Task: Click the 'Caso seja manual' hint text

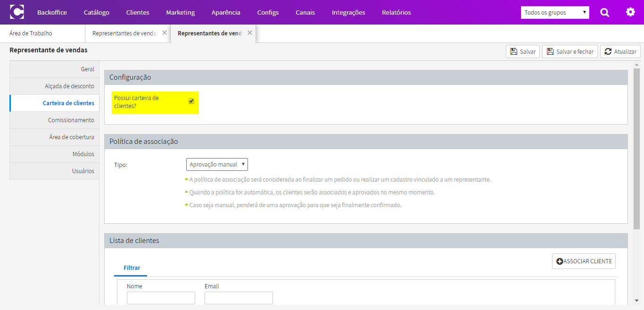Action: [295, 205]
